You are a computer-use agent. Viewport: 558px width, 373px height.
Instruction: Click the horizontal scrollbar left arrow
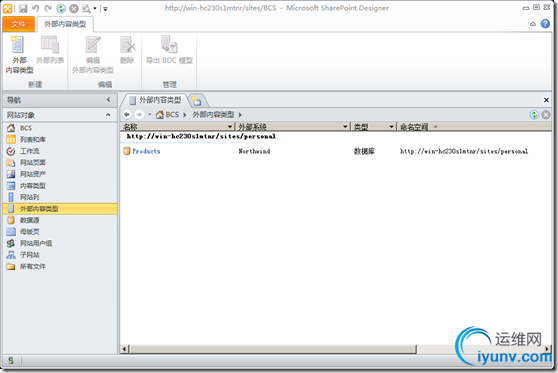(125, 349)
